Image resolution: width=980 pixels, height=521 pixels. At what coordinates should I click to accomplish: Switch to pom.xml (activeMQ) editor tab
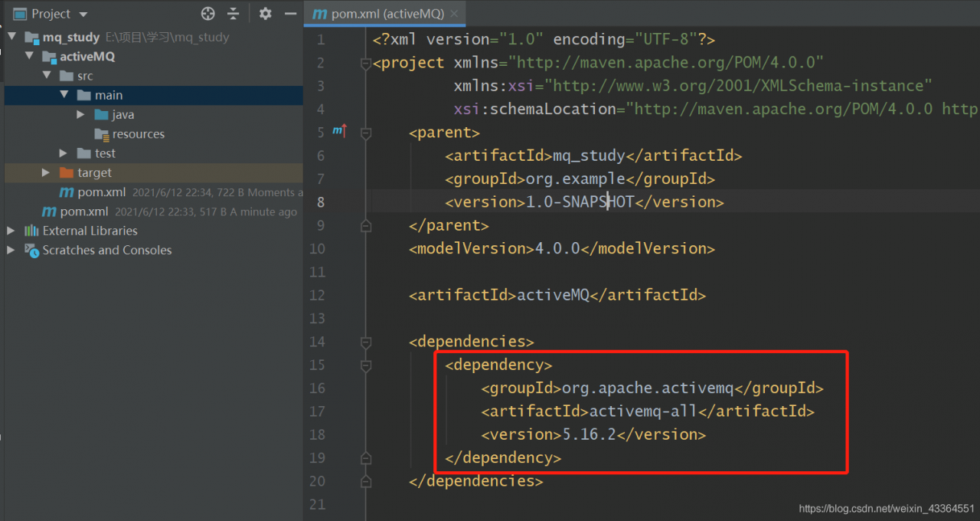coord(384,14)
